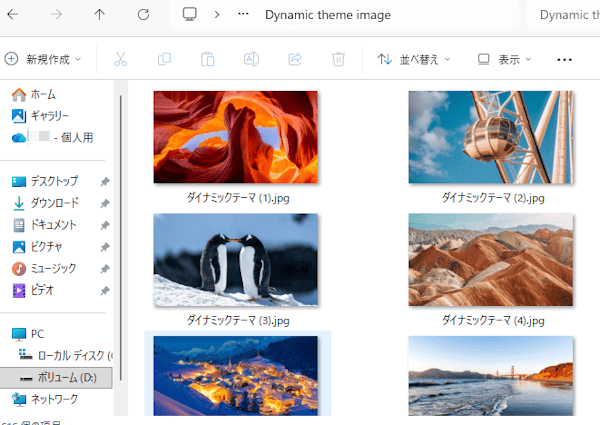Click the navigation pane scrollbar
Viewport: 600px width, 425px height.
point(121,237)
